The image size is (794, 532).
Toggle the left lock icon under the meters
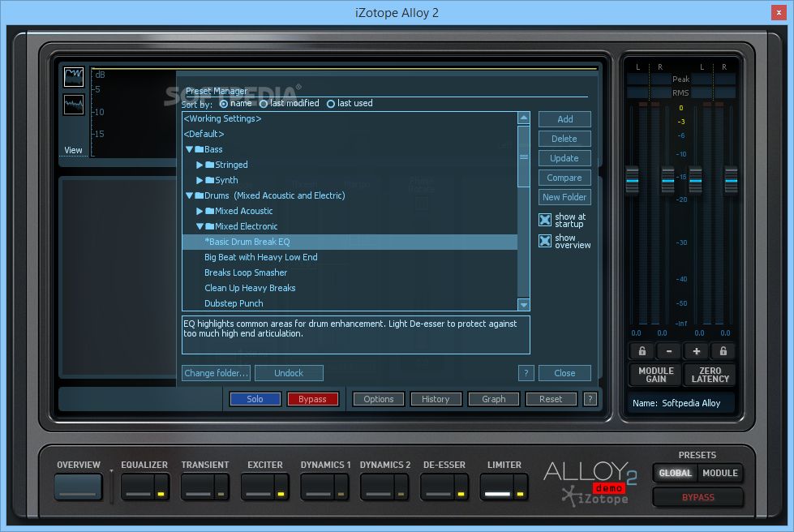tap(642, 351)
